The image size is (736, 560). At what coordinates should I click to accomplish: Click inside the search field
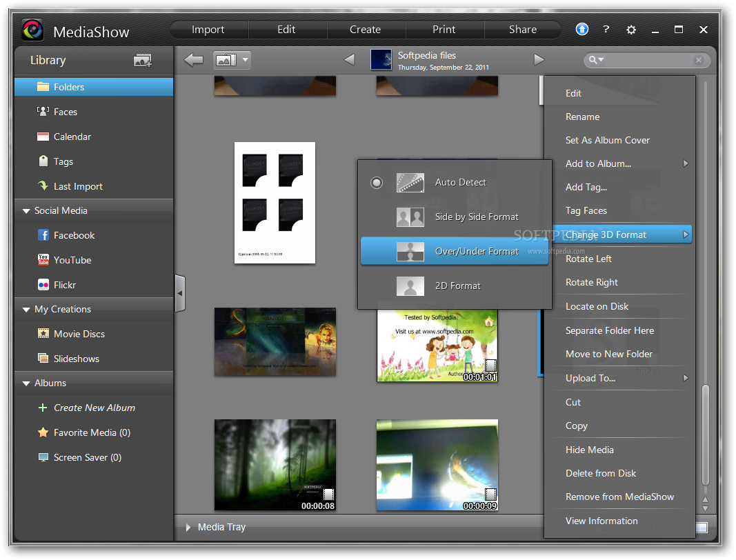point(648,59)
